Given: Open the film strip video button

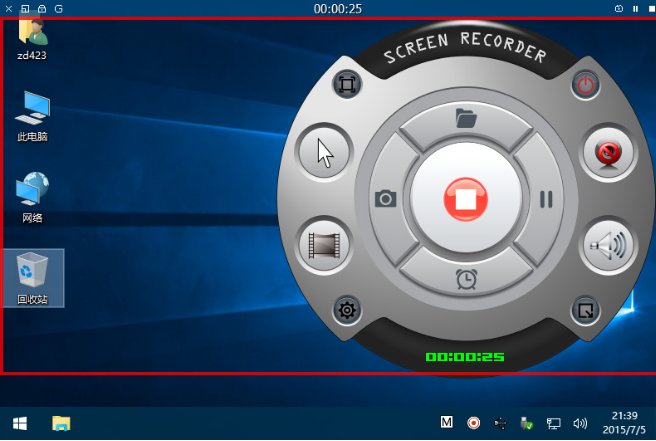Looking at the screenshot, I should (x=324, y=245).
